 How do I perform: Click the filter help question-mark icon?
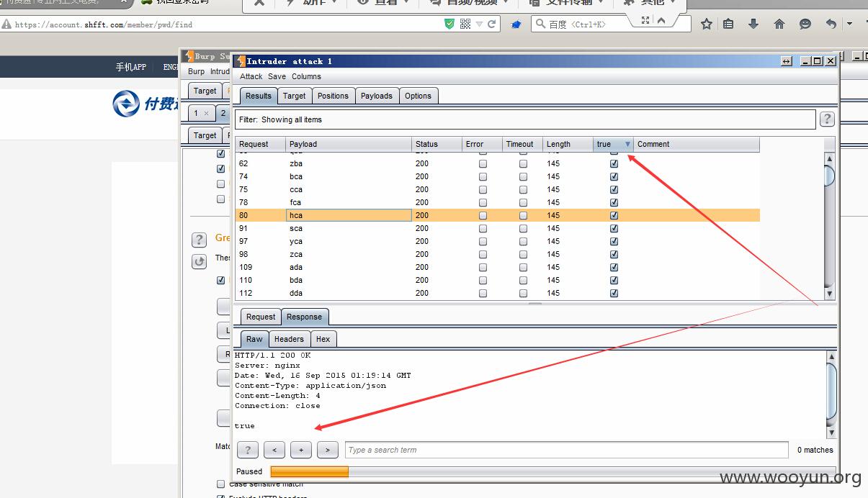click(x=827, y=119)
